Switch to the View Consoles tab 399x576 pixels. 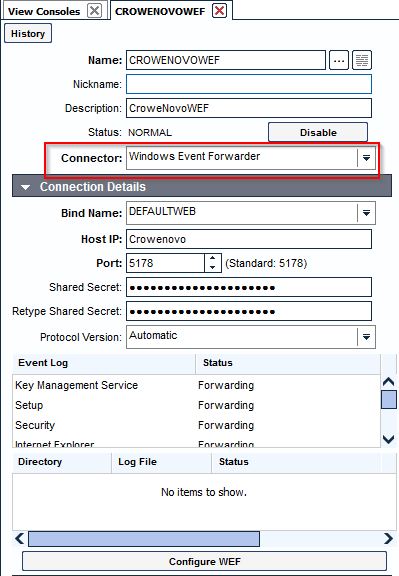coord(44,11)
